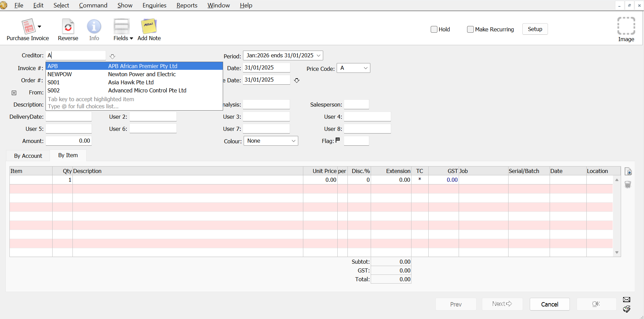Open the Info toolbar icon
644x319 pixels.
(x=94, y=26)
